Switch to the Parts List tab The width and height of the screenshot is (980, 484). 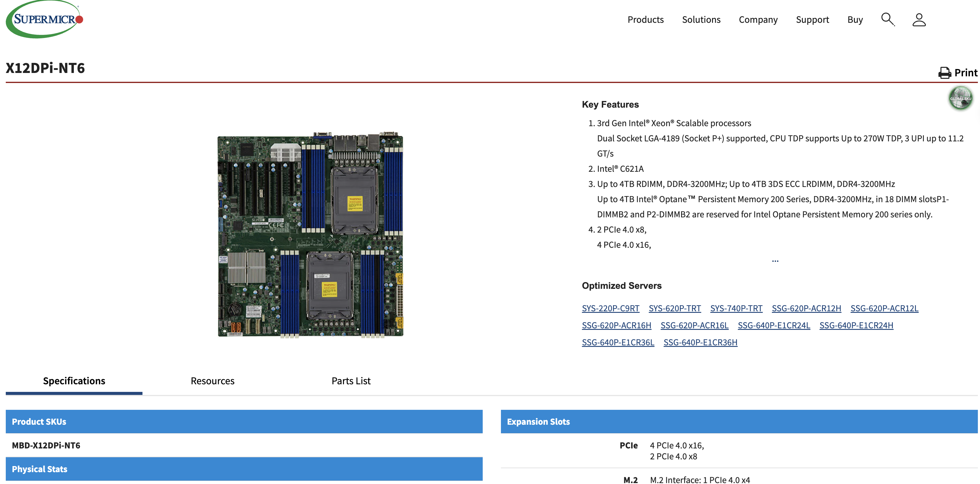tap(351, 381)
